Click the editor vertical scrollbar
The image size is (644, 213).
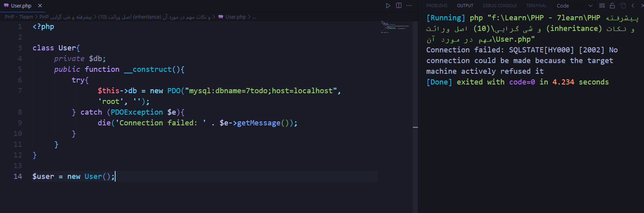click(415, 117)
